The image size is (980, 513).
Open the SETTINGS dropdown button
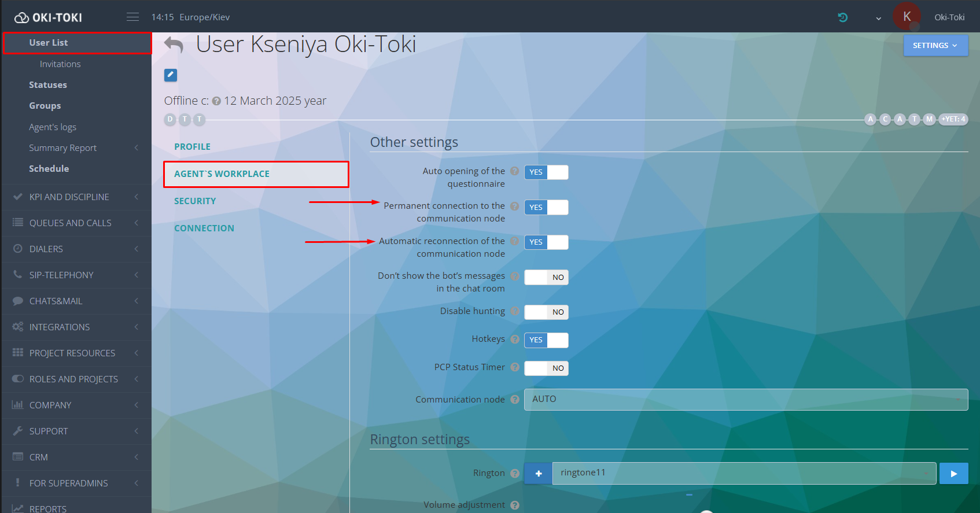pyautogui.click(x=935, y=46)
